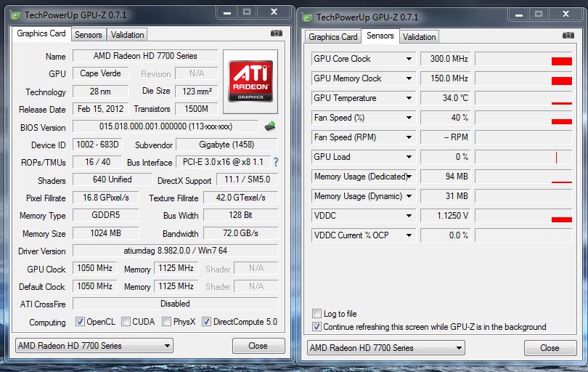Click the GPU-Z app icon in the right window title bar
This screenshot has width=588, height=372.
pos(308,17)
